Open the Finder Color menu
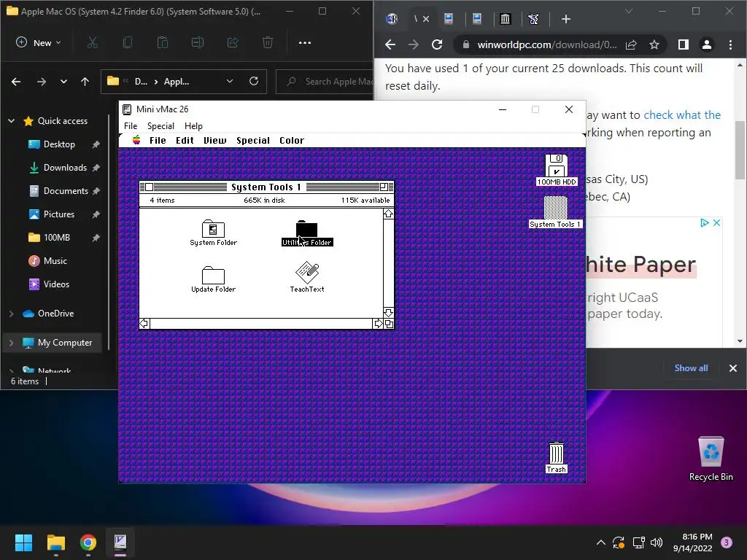747x560 pixels. (292, 141)
